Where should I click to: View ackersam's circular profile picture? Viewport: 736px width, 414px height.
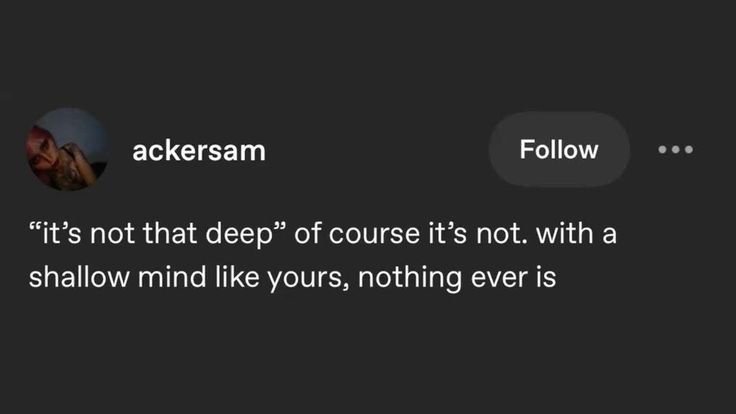tap(68, 149)
